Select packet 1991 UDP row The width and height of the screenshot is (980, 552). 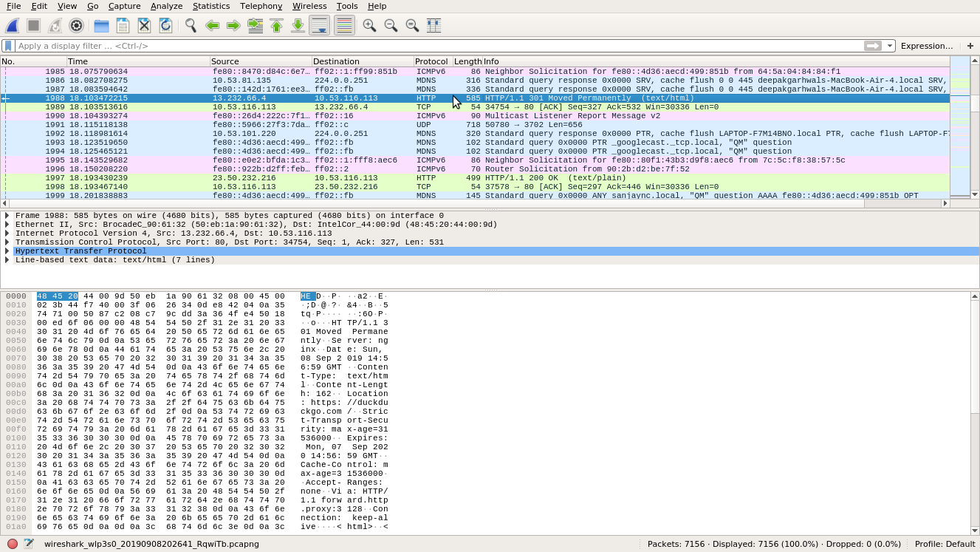coord(475,125)
